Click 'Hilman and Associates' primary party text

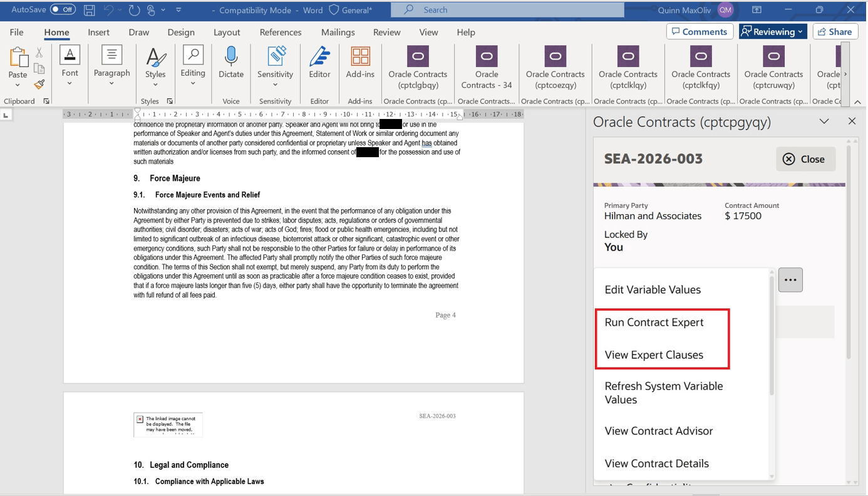click(x=653, y=216)
